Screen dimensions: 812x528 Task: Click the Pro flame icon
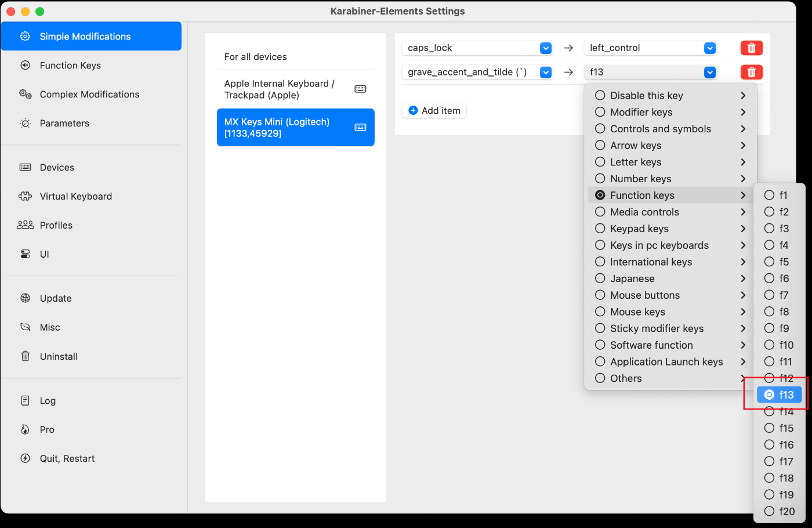[25, 429]
